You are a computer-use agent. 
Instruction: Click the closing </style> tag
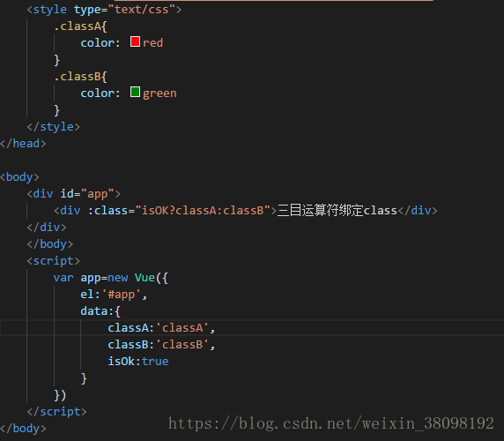pos(54,127)
